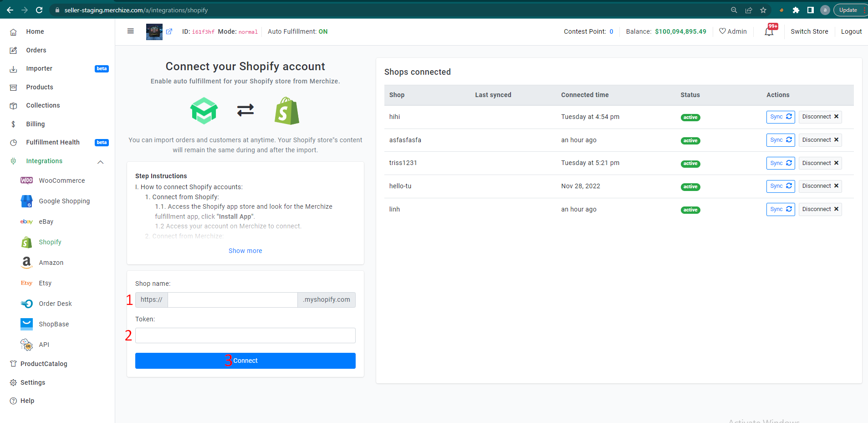Image resolution: width=868 pixels, height=423 pixels.
Task: Click the browser profile avatar
Action: coord(825,10)
